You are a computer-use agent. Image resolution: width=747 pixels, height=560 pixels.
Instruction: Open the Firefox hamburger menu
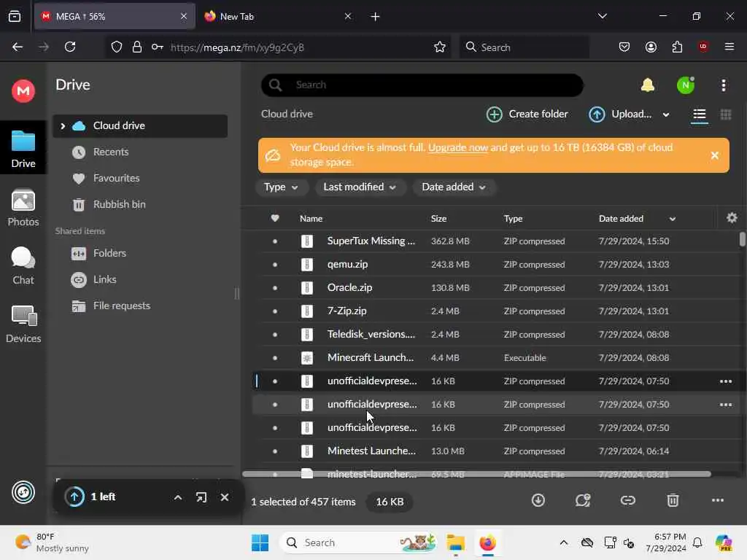tap(729, 47)
